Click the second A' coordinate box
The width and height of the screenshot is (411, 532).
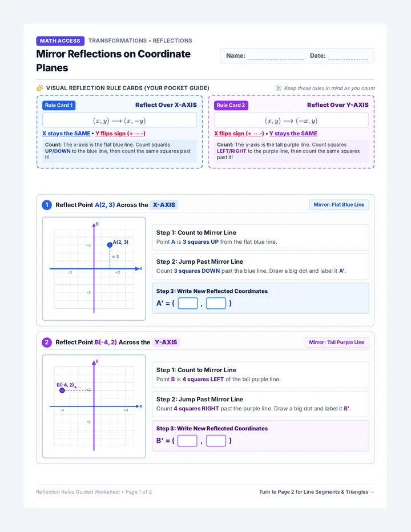coord(216,303)
